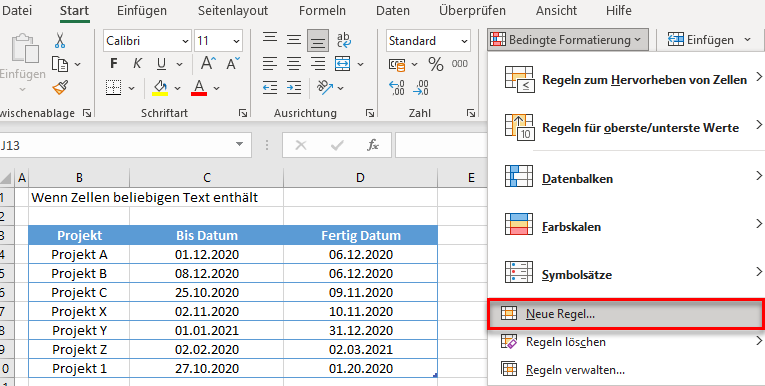Apply red font color A

199,88
